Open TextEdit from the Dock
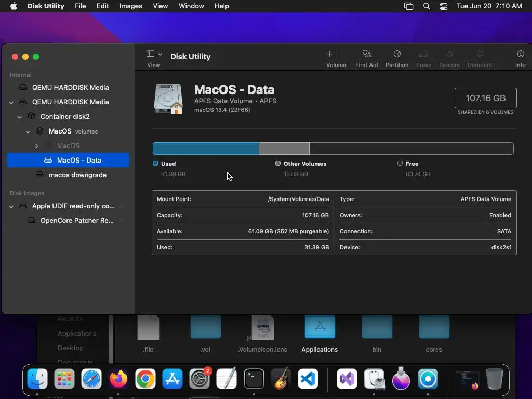 pyautogui.click(x=227, y=379)
